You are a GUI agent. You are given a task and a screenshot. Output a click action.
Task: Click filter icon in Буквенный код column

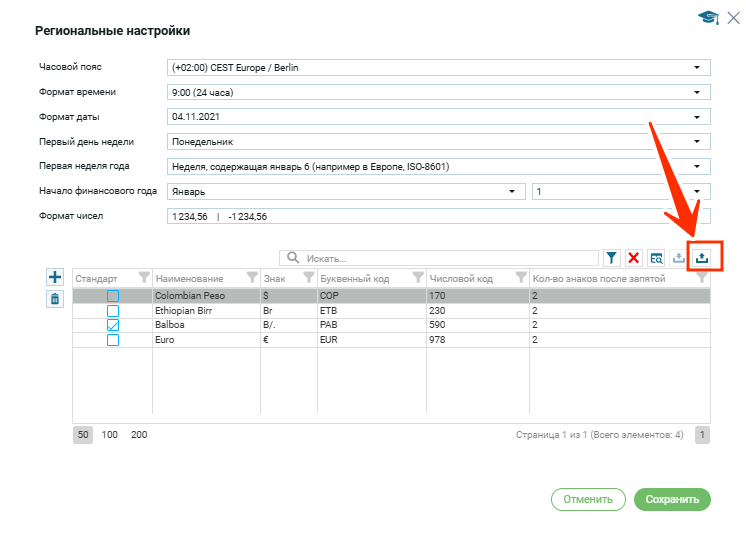point(417,278)
